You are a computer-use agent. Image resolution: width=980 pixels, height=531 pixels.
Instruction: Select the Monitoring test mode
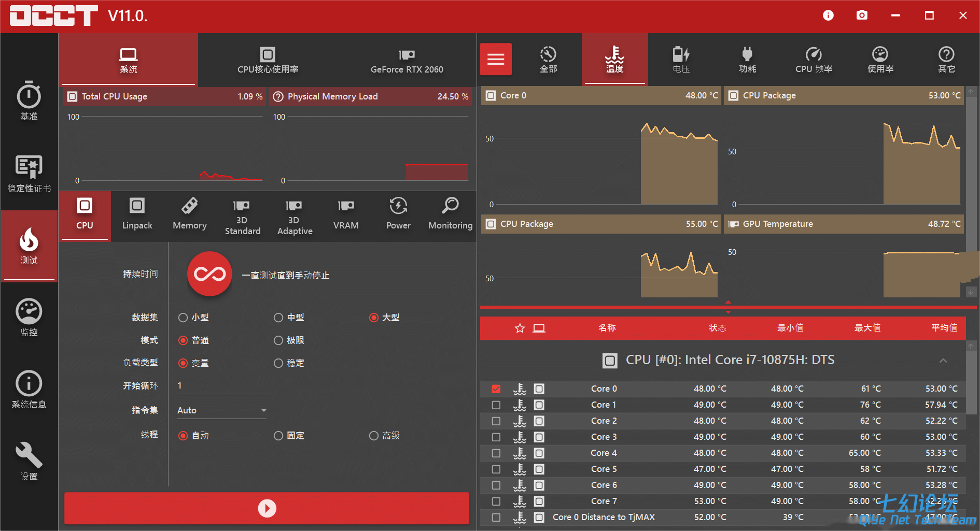tap(450, 214)
